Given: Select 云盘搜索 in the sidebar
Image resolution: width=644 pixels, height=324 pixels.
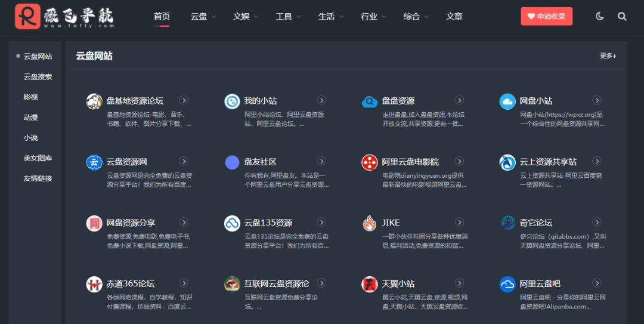Looking at the screenshot, I should [x=38, y=77].
